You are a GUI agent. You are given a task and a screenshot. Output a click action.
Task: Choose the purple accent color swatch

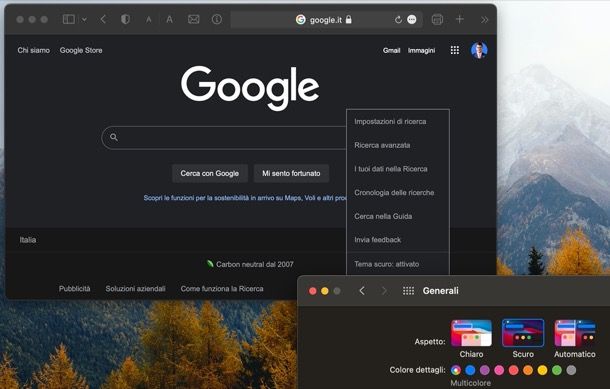[x=484, y=370]
